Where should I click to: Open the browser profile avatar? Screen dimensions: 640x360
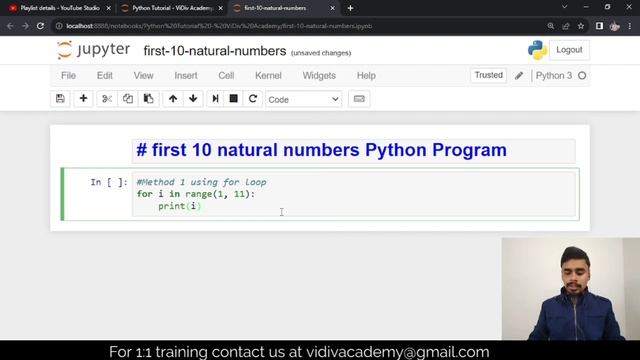point(614,26)
